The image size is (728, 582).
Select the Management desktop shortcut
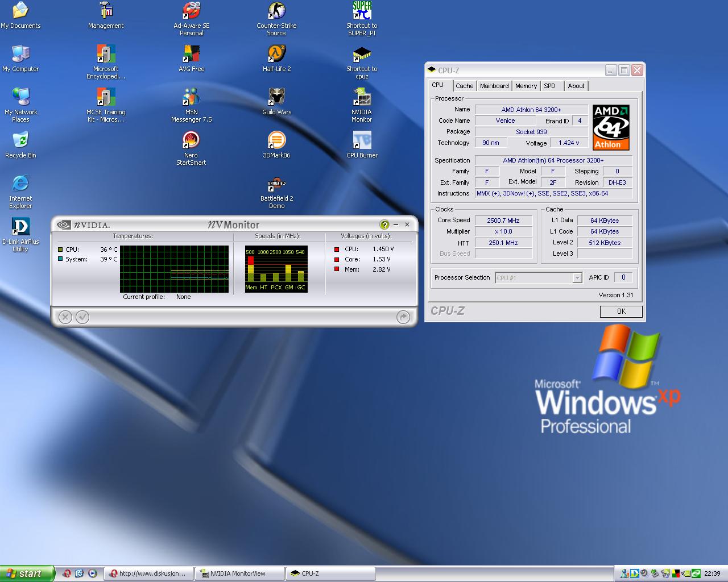(x=106, y=15)
